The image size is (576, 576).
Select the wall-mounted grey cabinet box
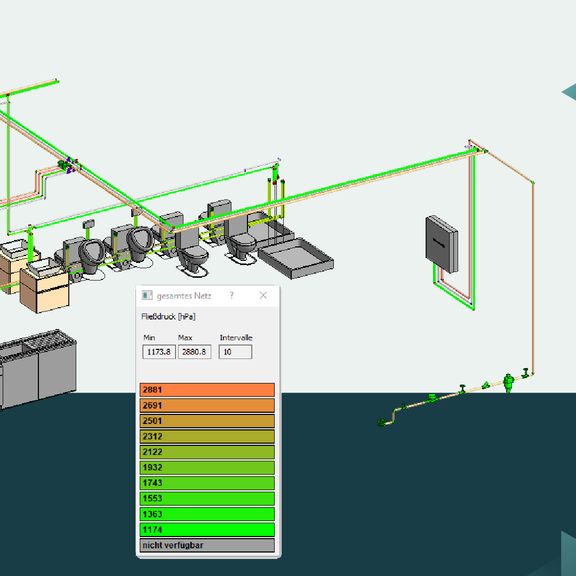tap(442, 244)
